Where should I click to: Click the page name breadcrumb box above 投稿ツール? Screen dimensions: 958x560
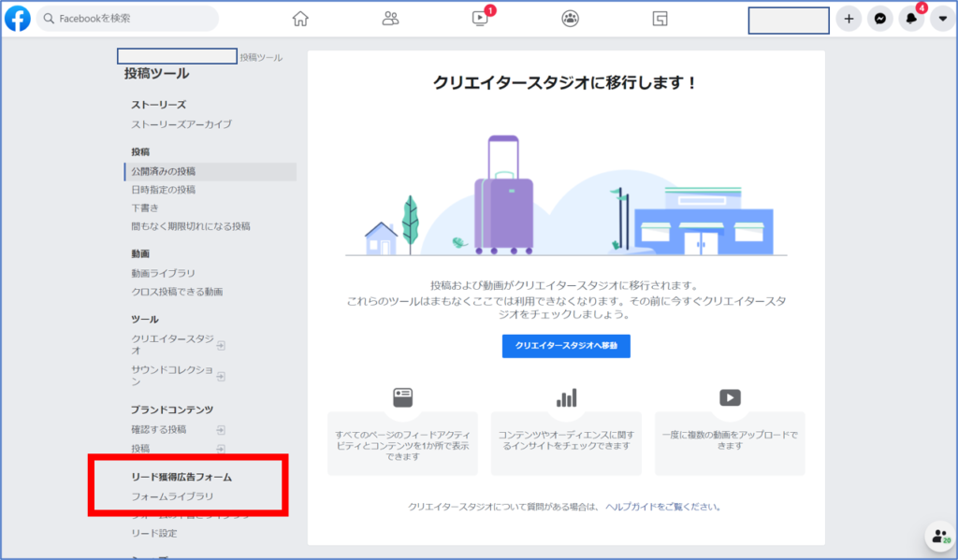click(177, 56)
